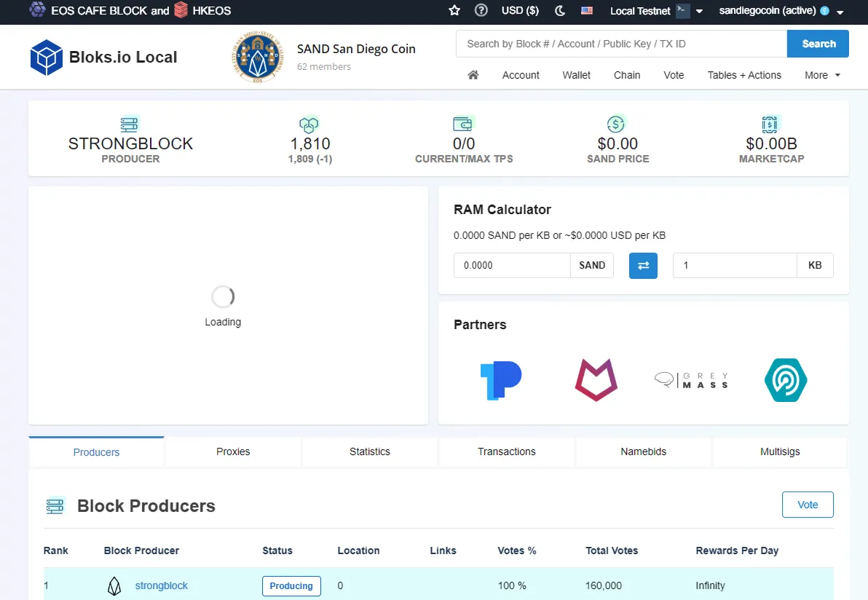Click the producer server icon above STRONGBLOCK
The width and height of the screenshot is (868, 600).
coord(130,124)
